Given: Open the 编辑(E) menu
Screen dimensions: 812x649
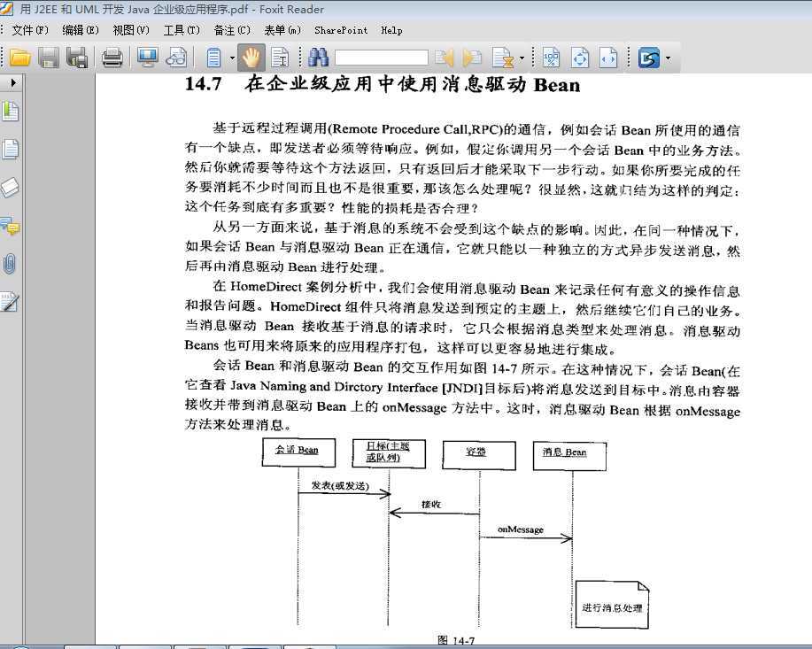Looking at the screenshot, I should [81, 30].
